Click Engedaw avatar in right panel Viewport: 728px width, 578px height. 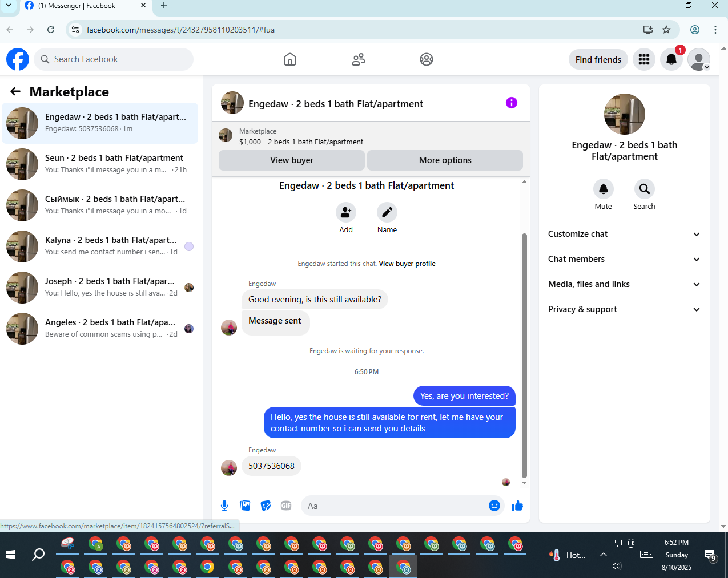tap(625, 114)
